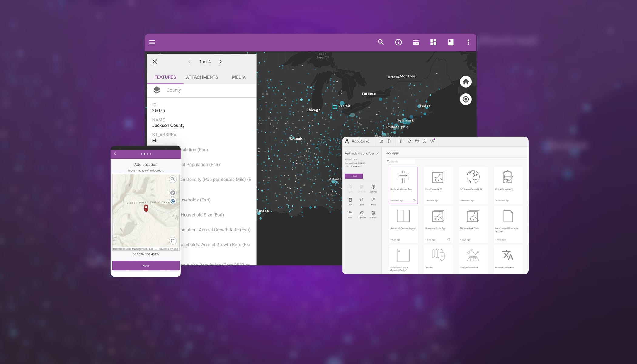Image resolution: width=637 pixels, height=364 pixels.
Task: Click pencil icon beside Redlands Historic Tour
Action: (378, 153)
